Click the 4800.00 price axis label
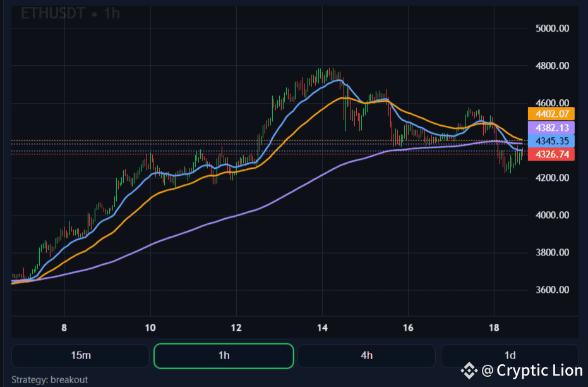 coord(552,66)
